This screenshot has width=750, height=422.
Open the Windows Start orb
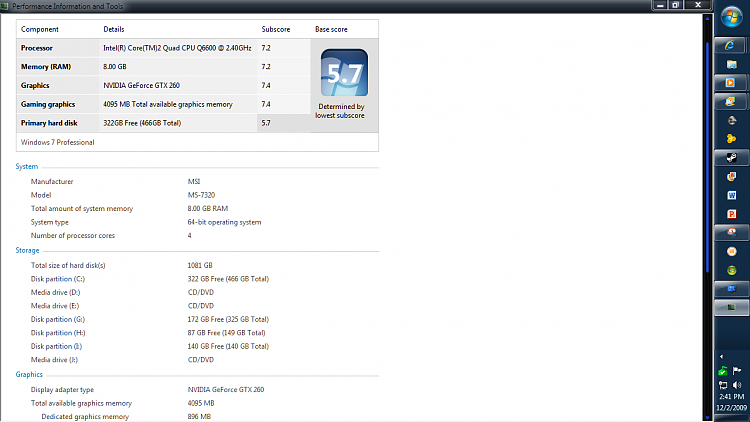[731, 17]
